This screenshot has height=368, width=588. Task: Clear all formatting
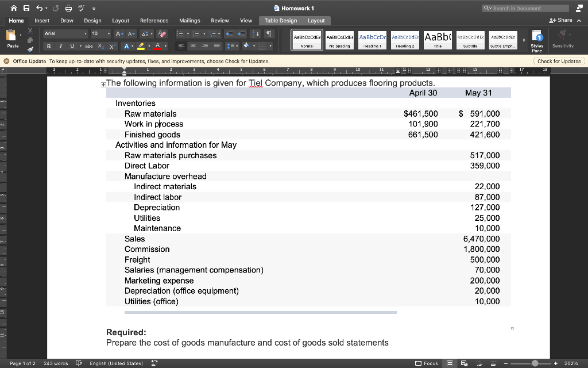point(161,33)
